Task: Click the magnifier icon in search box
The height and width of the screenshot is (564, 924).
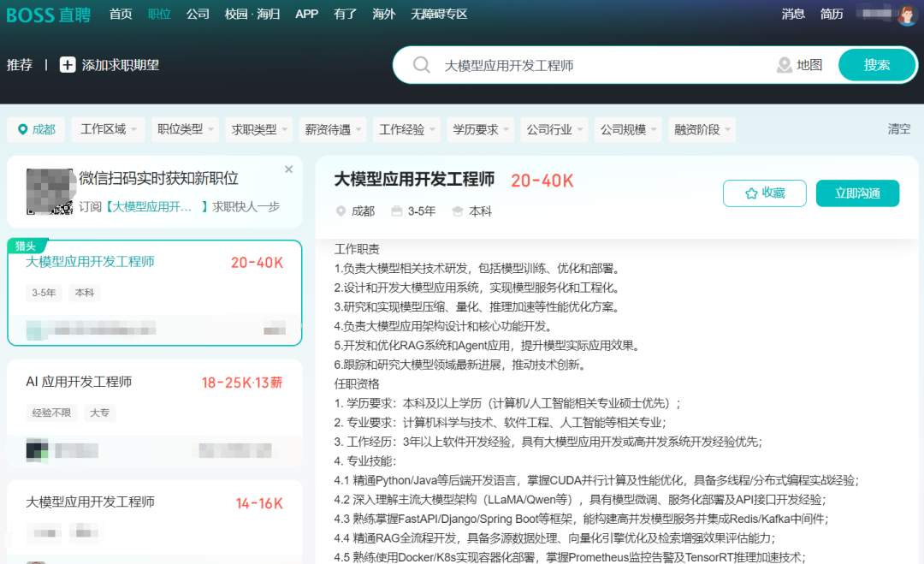Action: click(x=421, y=65)
